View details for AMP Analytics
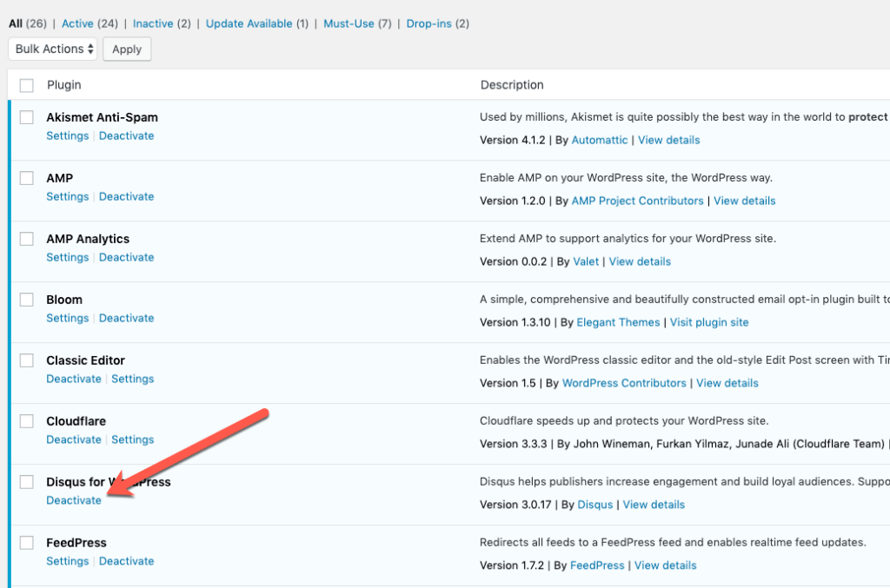 pos(640,261)
